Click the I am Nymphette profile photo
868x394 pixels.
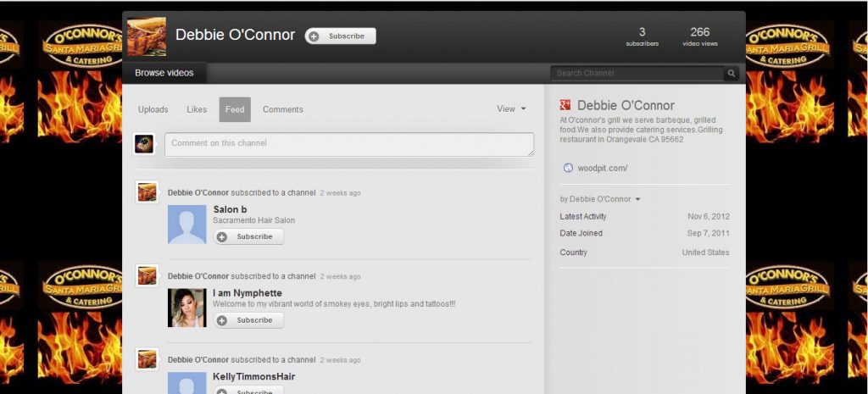point(187,308)
